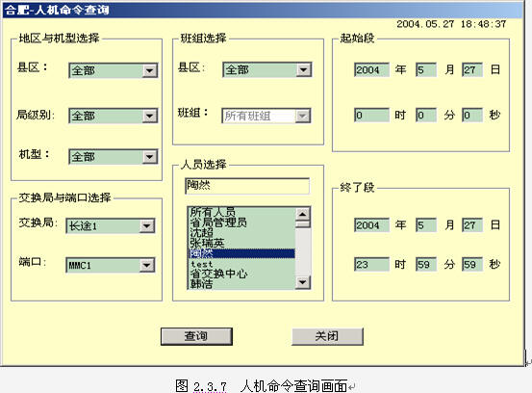Click the end day field in 终了段
The height and width of the screenshot is (393, 532).
(472, 225)
